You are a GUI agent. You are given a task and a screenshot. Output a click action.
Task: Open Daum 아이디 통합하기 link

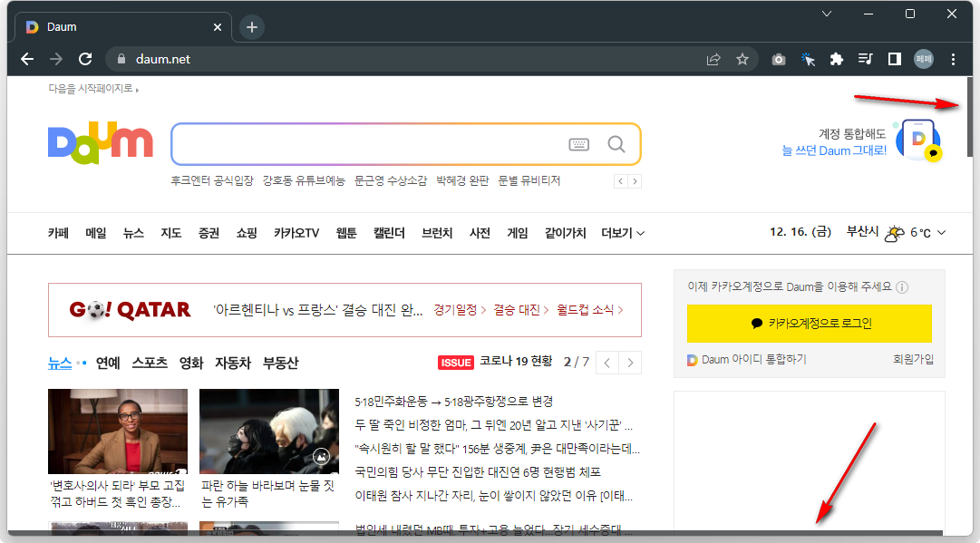747,360
